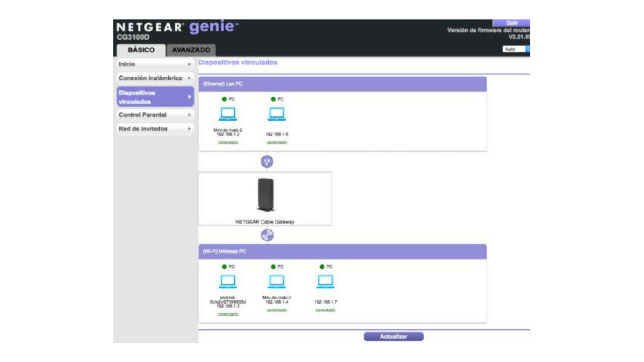Switch to the AVANZADO tab
The image size is (644, 362).
191,50
